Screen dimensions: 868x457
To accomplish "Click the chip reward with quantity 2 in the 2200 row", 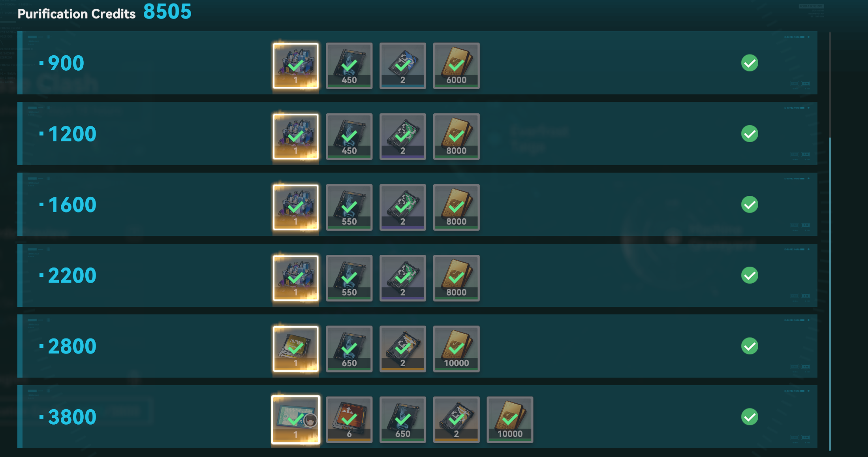I will coord(402,278).
